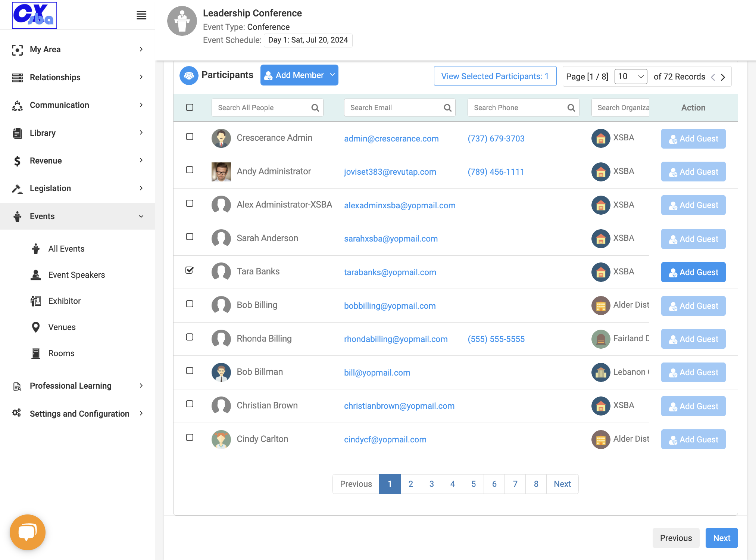756x560 pixels.
Task: Toggle the select-all checkbox in the header
Action: click(190, 108)
